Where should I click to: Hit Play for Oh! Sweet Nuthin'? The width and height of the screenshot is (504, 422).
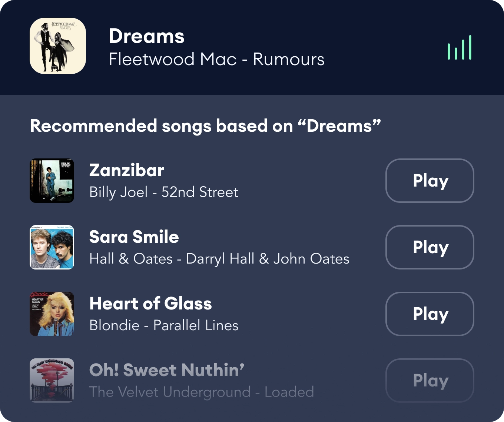tap(430, 381)
